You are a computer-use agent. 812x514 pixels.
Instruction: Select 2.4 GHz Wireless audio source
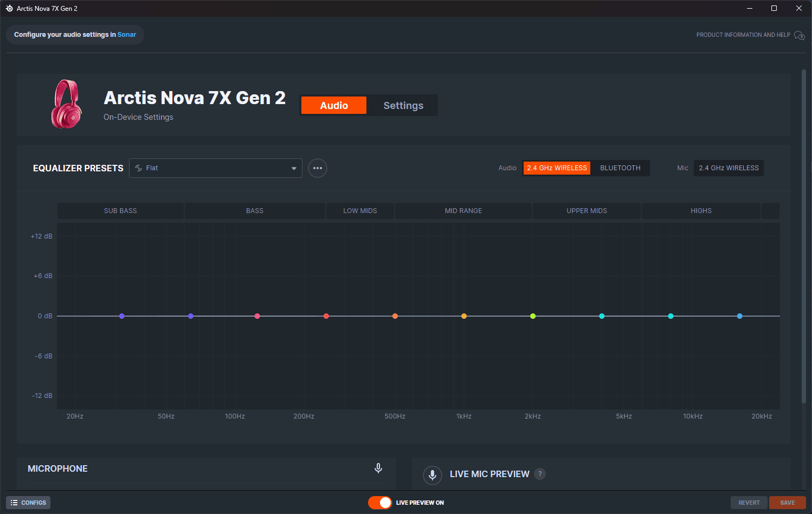(x=557, y=168)
